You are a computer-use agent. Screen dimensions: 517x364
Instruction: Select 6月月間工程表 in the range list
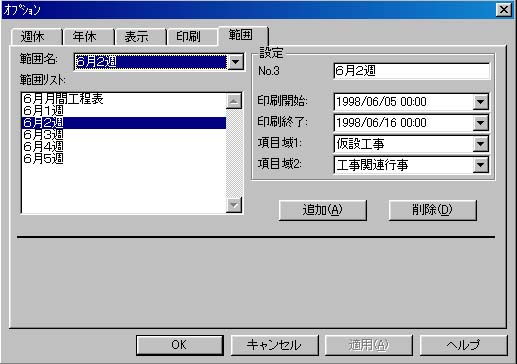[123, 99]
